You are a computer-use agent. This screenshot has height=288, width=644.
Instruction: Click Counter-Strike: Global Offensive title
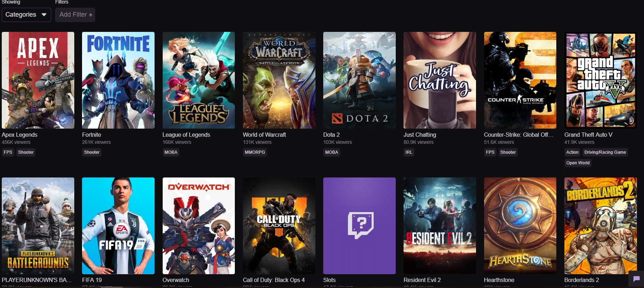click(518, 135)
